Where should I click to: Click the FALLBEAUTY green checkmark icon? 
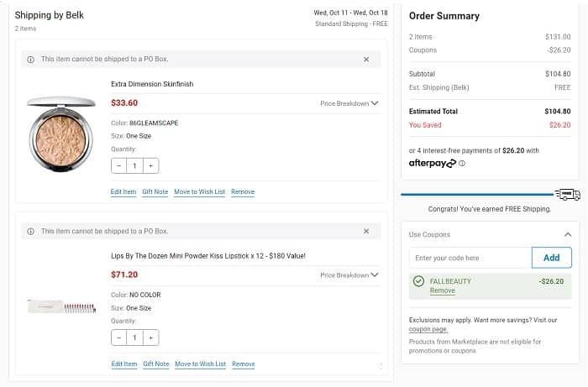[x=418, y=281]
